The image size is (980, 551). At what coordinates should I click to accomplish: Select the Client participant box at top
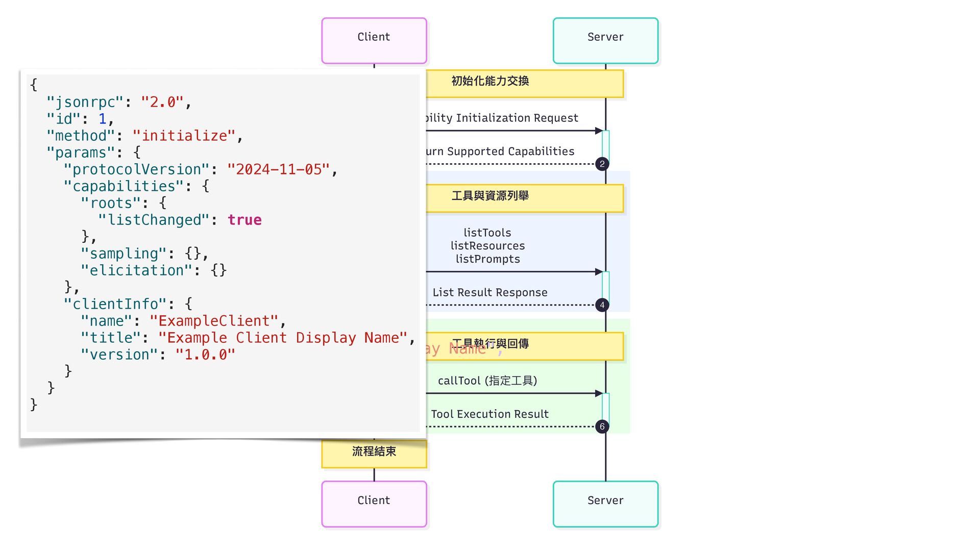click(x=374, y=41)
